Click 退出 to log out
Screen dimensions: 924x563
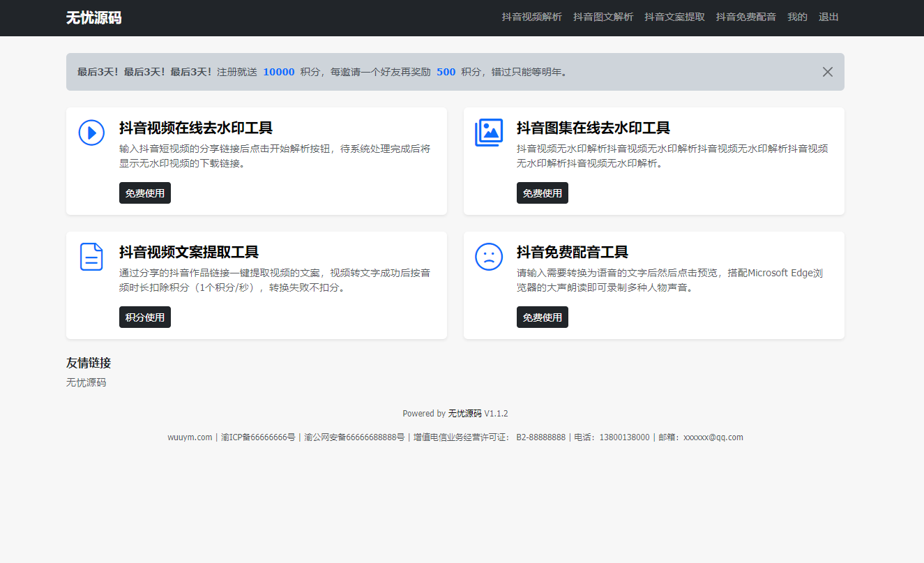pyautogui.click(x=828, y=17)
